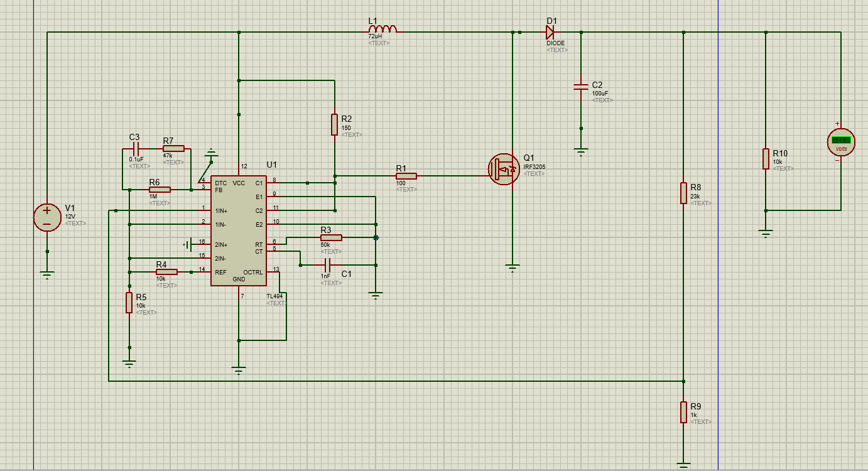868x471 pixels.
Task: Click the 50k resistor value
Action: (x=325, y=245)
